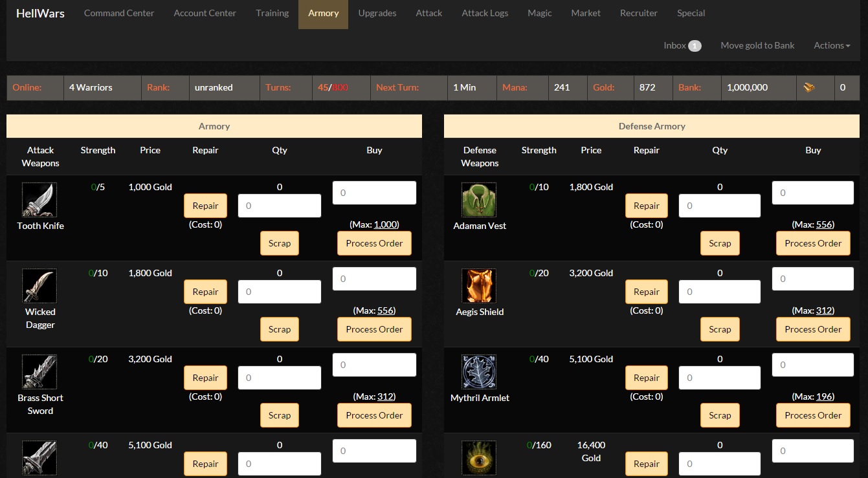Repair the Adaman Vest
Screen dimensions: 868x478
[x=646, y=206]
